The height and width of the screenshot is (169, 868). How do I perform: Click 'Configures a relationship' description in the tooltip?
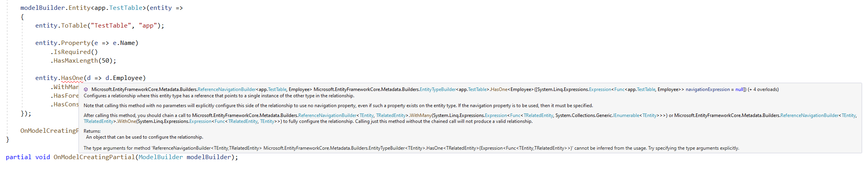tap(219, 96)
